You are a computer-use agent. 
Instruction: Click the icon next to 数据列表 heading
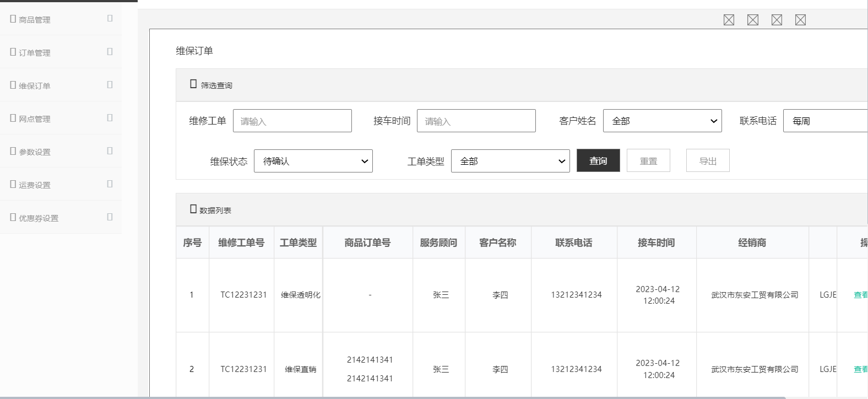193,209
